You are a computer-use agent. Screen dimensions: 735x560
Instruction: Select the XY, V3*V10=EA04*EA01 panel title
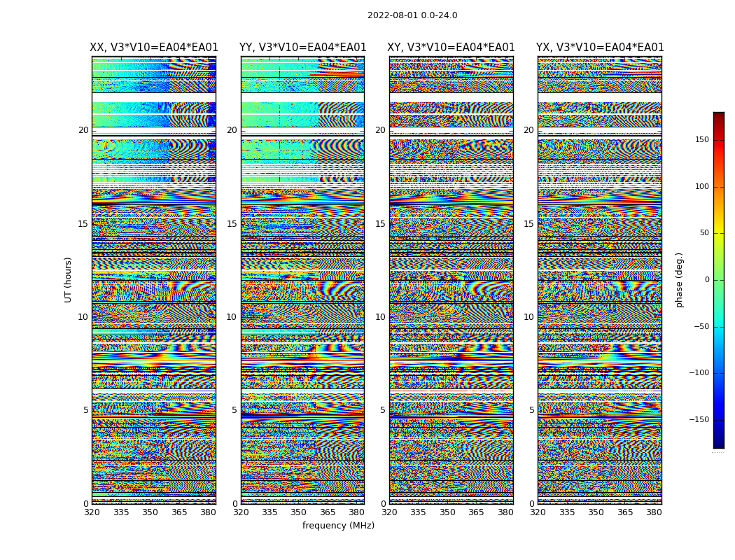click(x=451, y=48)
